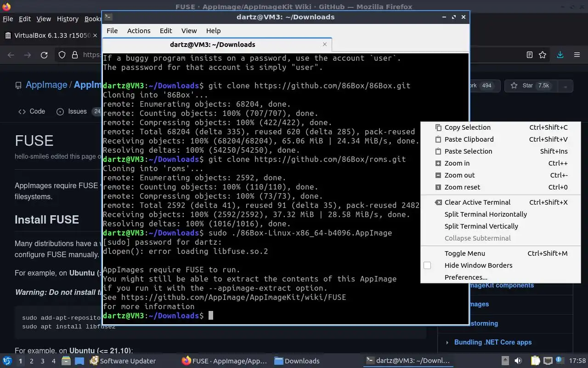Switch to Firefox FUSE taskbar item

[x=225, y=361]
